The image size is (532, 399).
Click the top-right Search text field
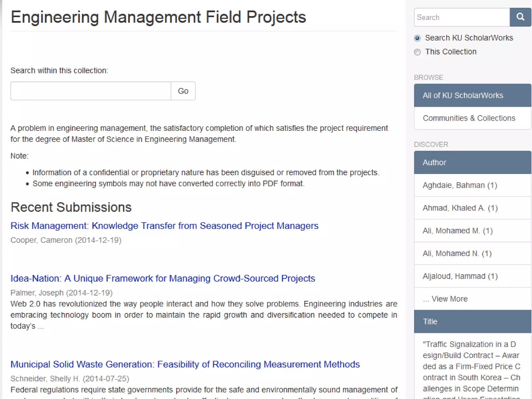click(x=462, y=17)
